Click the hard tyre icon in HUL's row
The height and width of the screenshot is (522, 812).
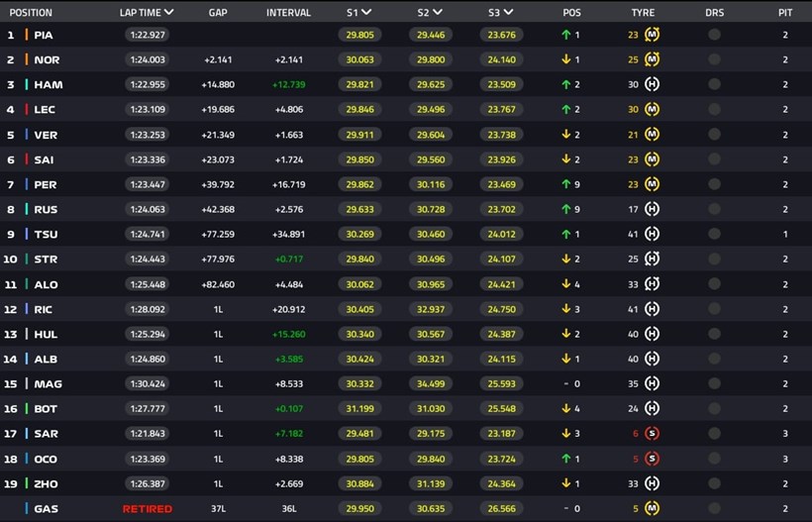pos(652,334)
